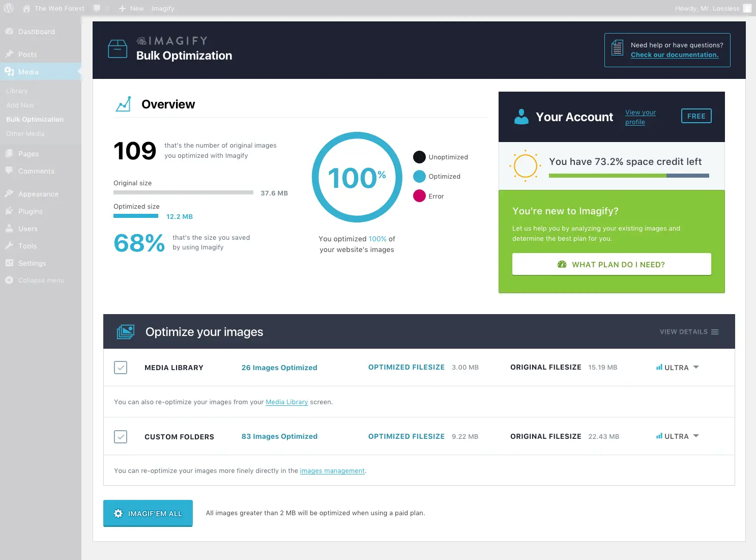The width and height of the screenshot is (756, 560).
Task: Open the Media sidebar icon in WordPress
Action: click(x=10, y=71)
